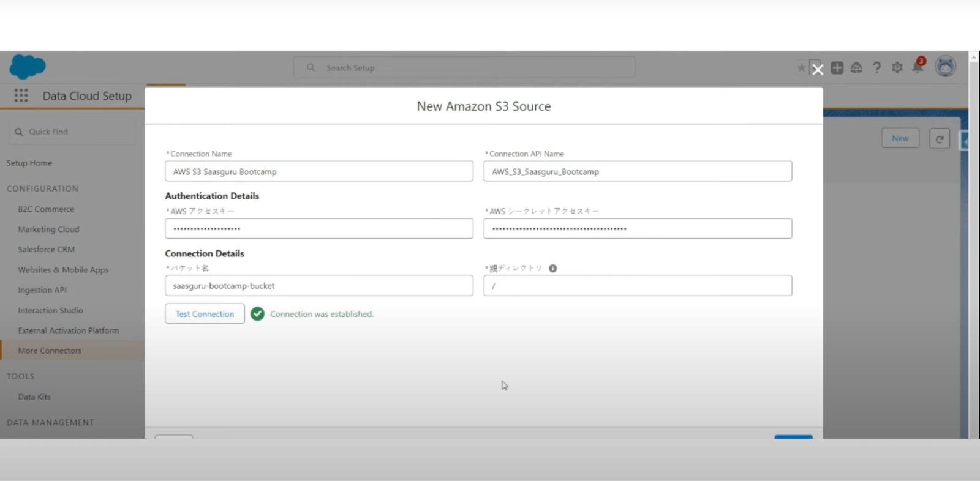
Task: Open Interaction Studio in the sidebar
Action: pos(50,310)
